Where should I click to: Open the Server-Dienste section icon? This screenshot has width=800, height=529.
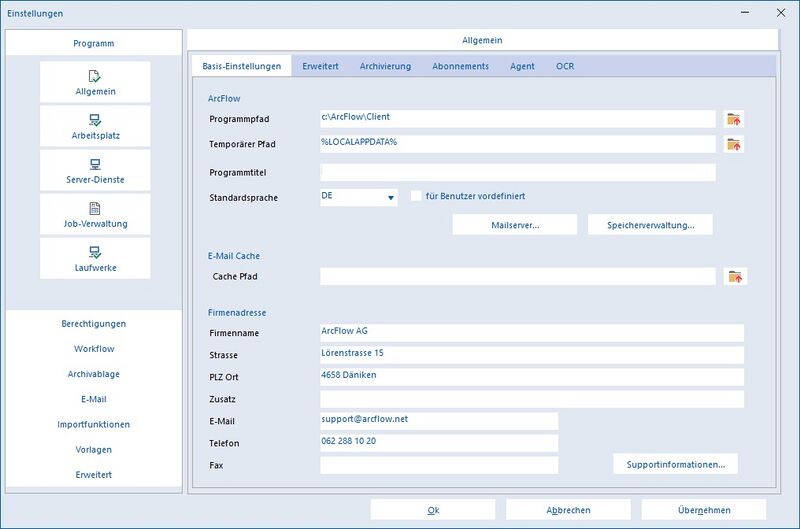click(x=95, y=164)
